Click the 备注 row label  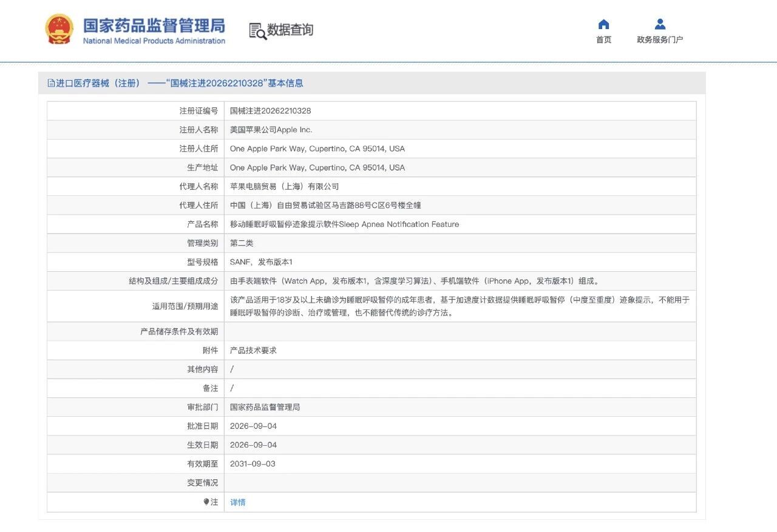210,388
